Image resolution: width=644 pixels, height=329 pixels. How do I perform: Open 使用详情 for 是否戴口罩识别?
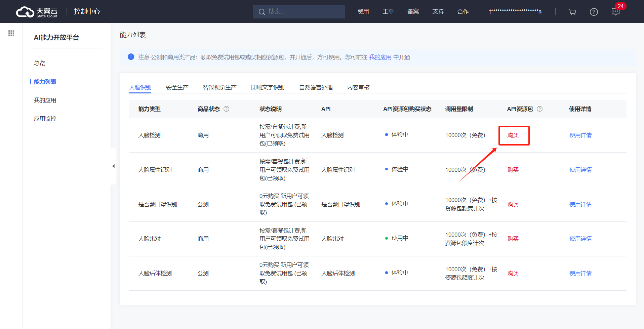coord(580,204)
